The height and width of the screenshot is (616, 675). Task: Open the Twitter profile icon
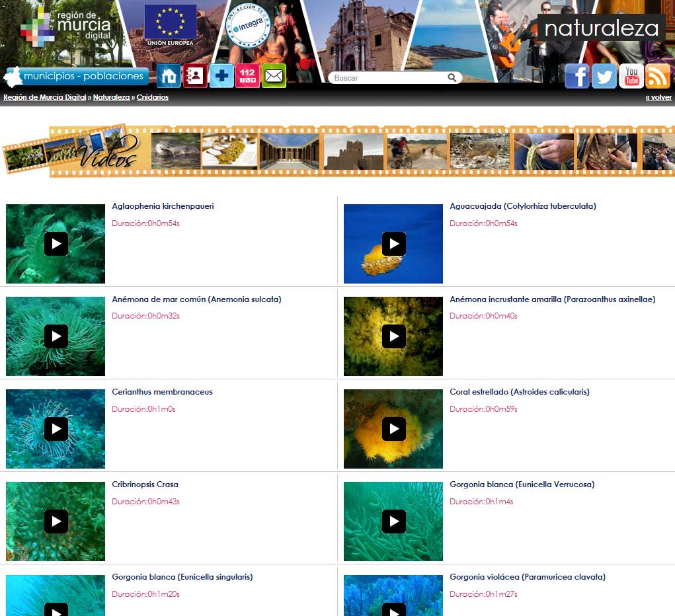click(x=604, y=76)
